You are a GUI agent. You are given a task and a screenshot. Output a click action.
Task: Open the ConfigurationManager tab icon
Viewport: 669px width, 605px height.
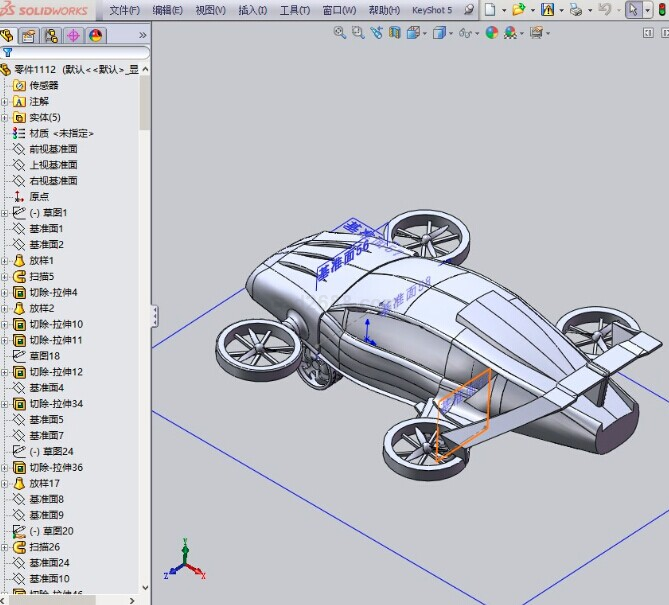pyautogui.click(x=51, y=36)
